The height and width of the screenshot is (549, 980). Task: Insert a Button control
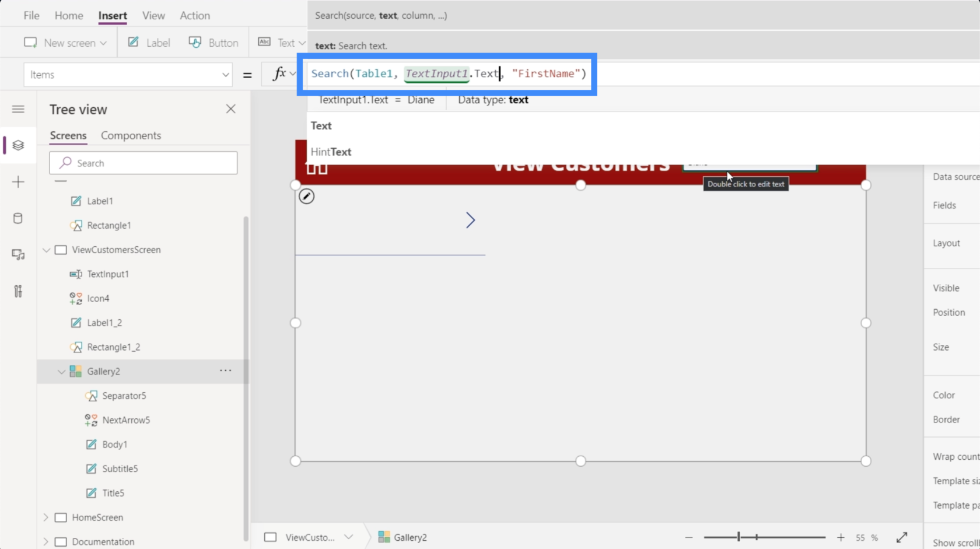click(213, 43)
